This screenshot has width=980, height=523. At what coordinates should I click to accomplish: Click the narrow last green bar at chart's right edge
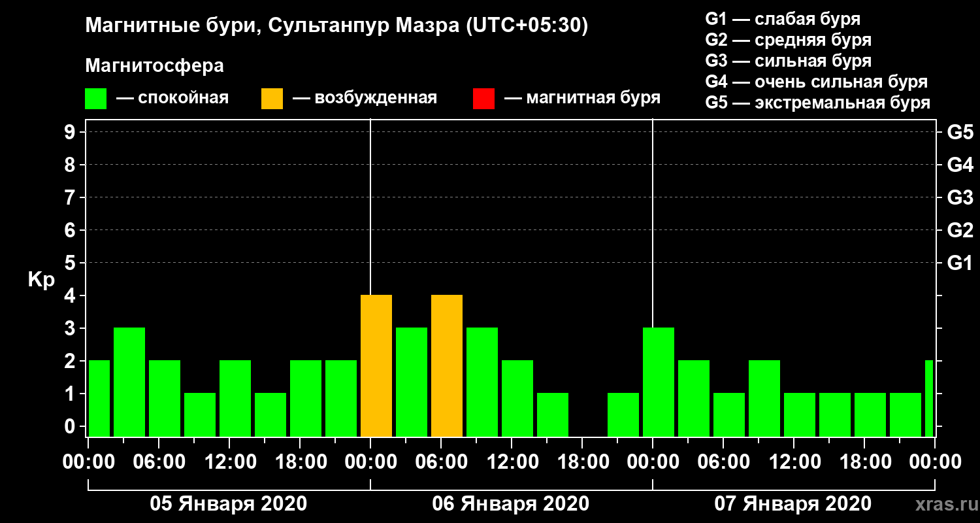(x=929, y=399)
